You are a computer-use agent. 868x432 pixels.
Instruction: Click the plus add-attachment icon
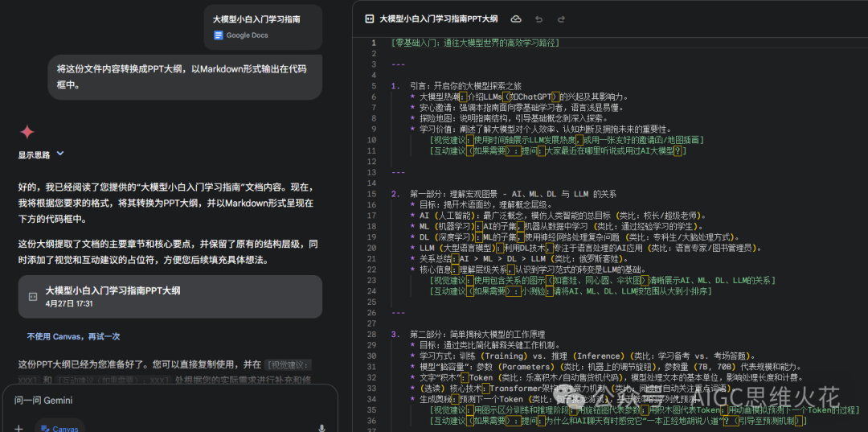[x=18, y=428]
